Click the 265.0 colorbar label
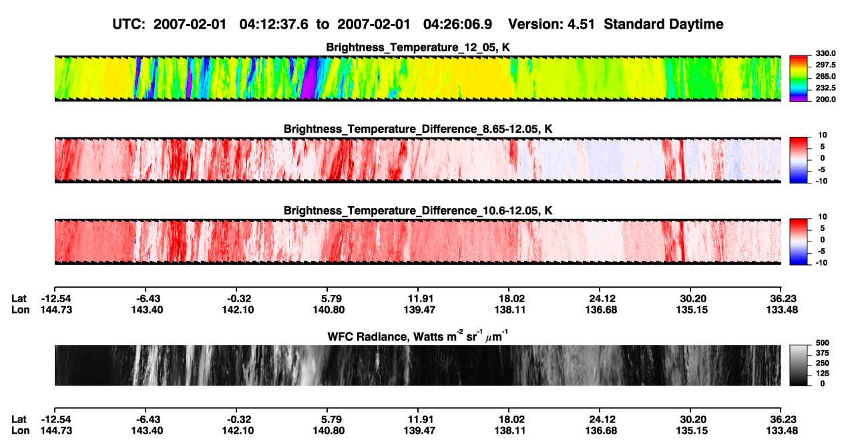Image resolution: width=868 pixels, height=445 pixels. coord(826,76)
